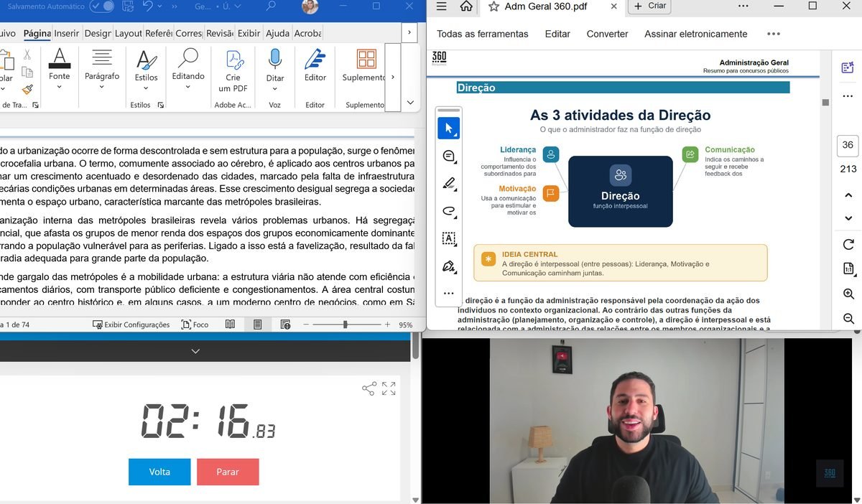Viewport: 862px width, 504px height.
Task: Click the page number 36 field
Action: click(x=848, y=145)
